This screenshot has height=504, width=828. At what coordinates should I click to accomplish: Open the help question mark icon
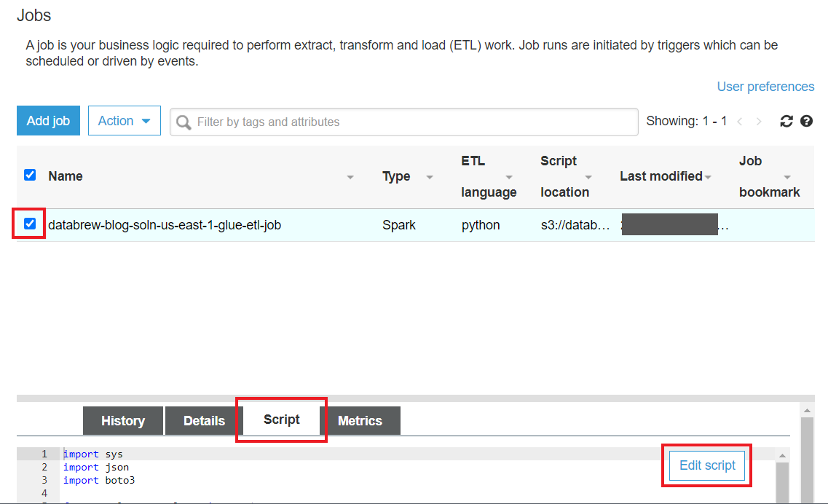(x=806, y=121)
